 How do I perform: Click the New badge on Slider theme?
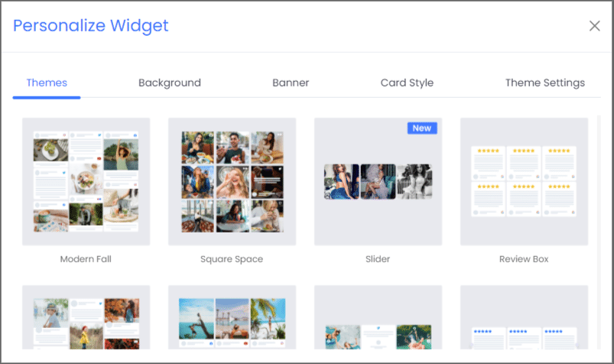[x=422, y=128]
